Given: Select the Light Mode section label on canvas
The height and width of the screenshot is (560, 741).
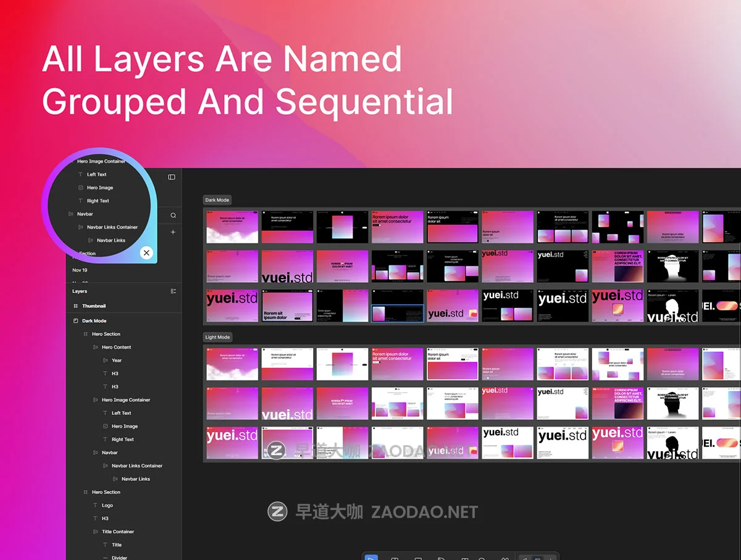Looking at the screenshot, I should point(217,337).
